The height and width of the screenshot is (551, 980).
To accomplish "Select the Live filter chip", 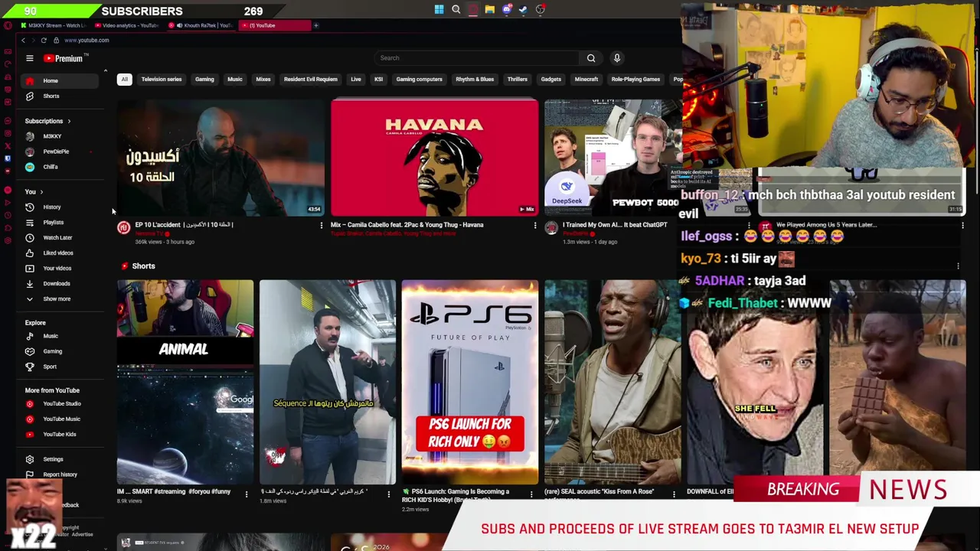I will pyautogui.click(x=356, y=80).
